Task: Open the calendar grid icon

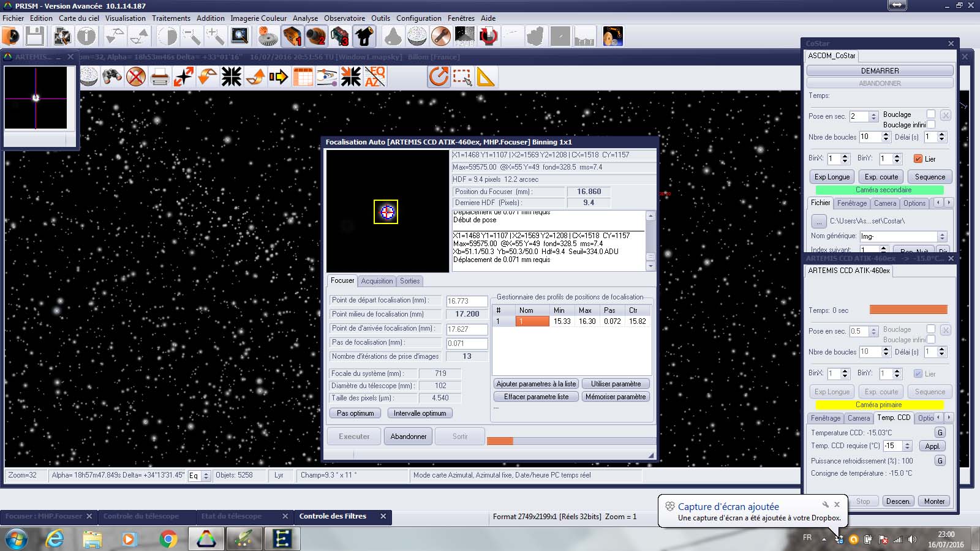Action: click(x=303, y=77)
